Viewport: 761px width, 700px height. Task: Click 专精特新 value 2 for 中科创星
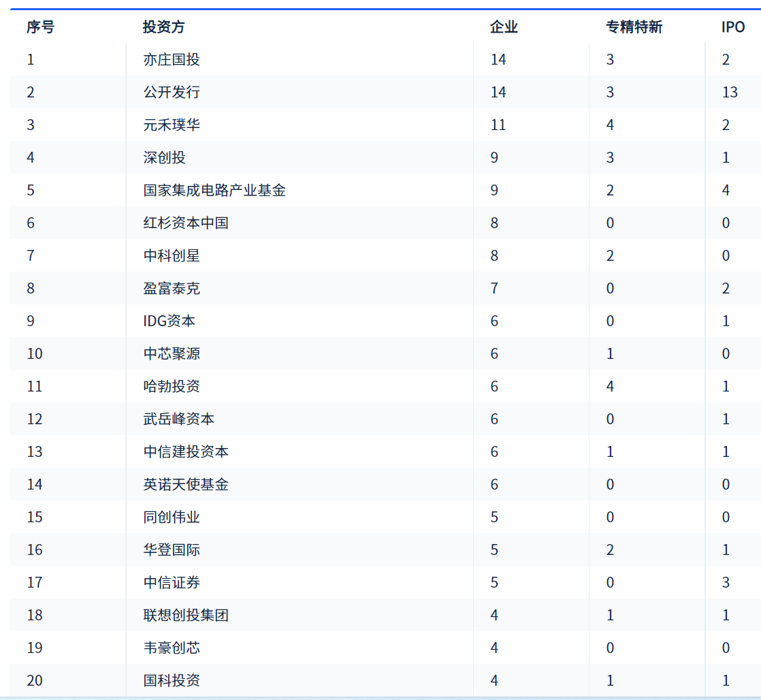pos(610,255)
